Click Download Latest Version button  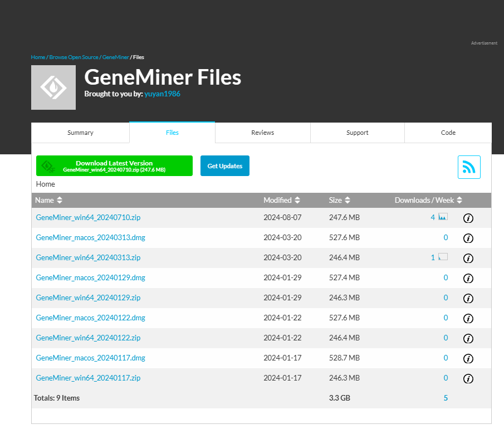[114, 166]
